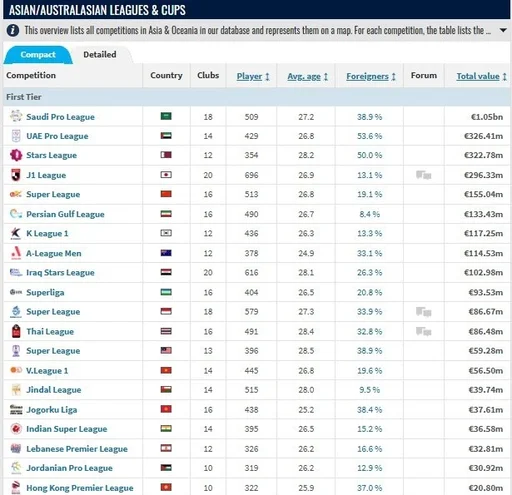
Task: Click the 24.9 average age cell
Action: click(306, 253)
